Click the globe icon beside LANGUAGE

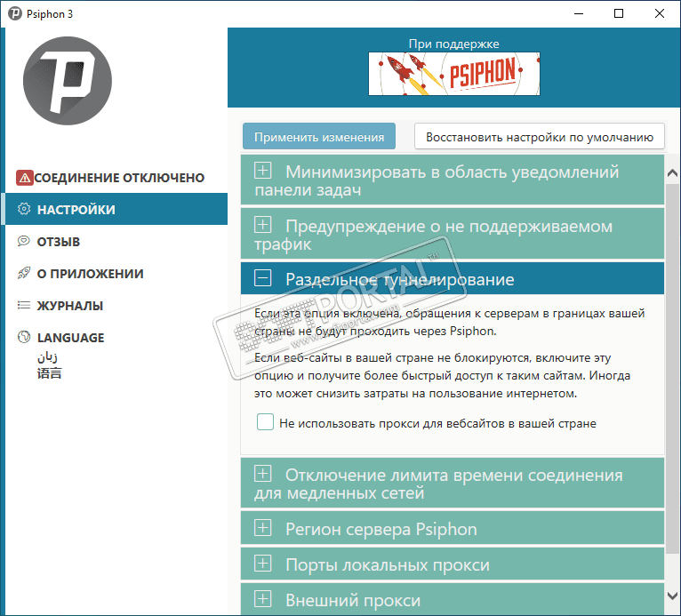point(24,337)
